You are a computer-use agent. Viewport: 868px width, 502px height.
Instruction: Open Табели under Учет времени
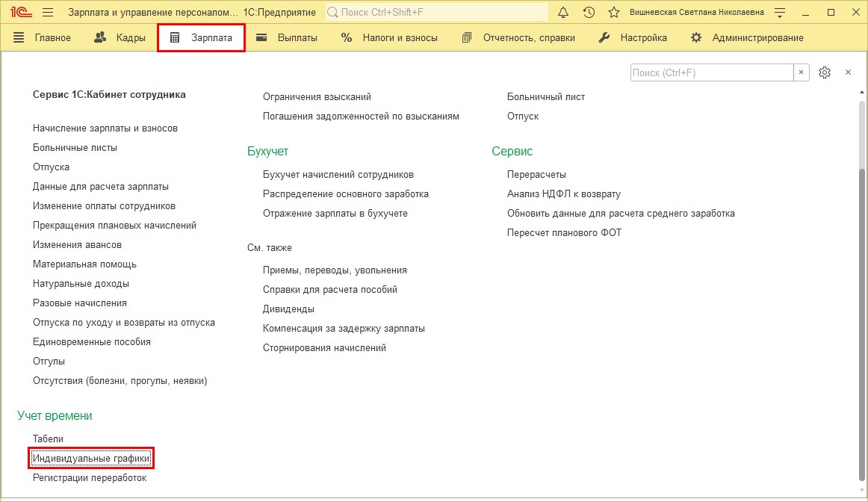(48, 439)
